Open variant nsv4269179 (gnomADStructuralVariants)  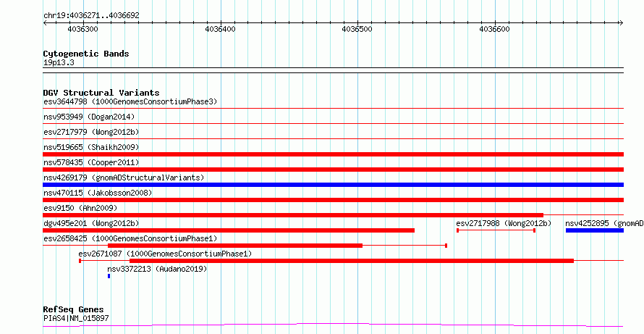124,178
